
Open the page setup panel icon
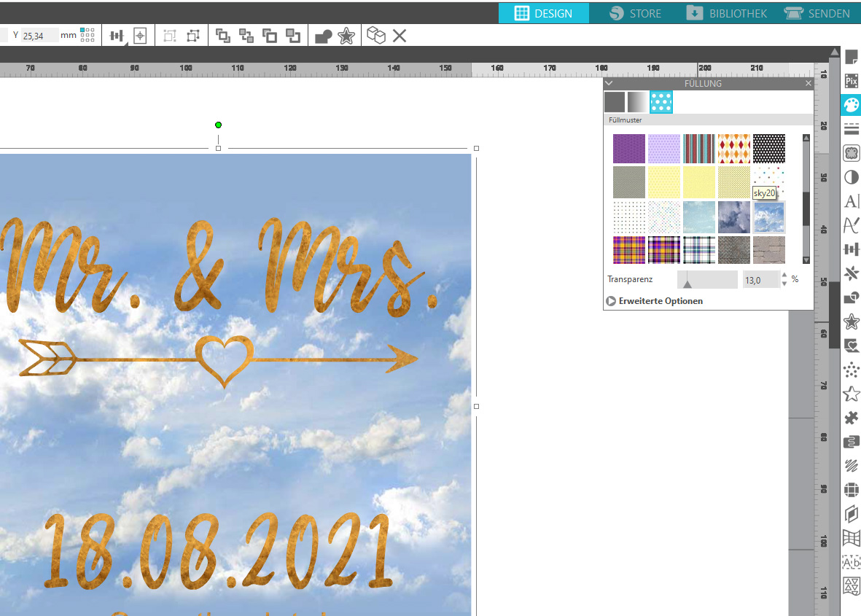tap(851, 57)
